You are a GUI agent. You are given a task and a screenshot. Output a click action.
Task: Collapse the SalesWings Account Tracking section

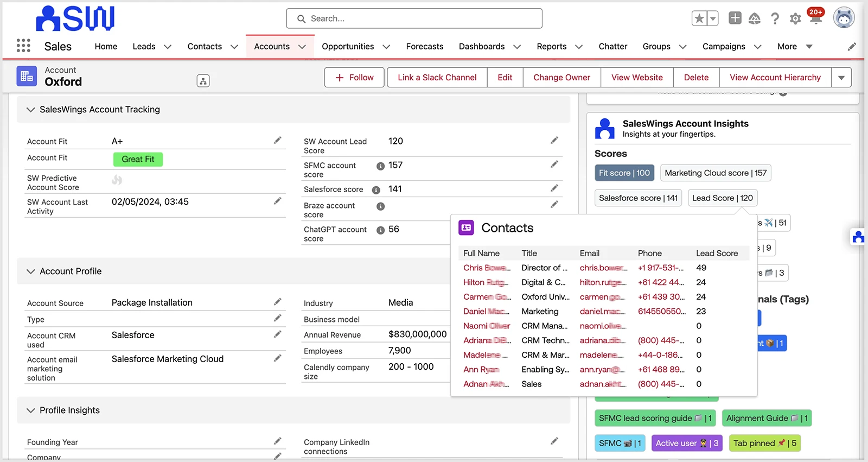[31, 110]
